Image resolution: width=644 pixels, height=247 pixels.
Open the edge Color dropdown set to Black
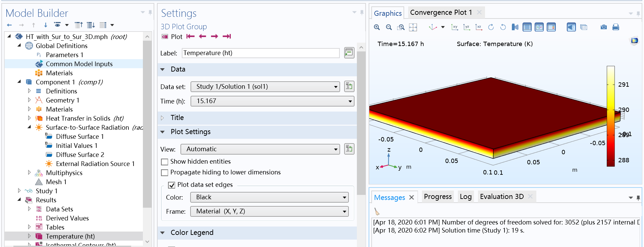click(269, 197)
